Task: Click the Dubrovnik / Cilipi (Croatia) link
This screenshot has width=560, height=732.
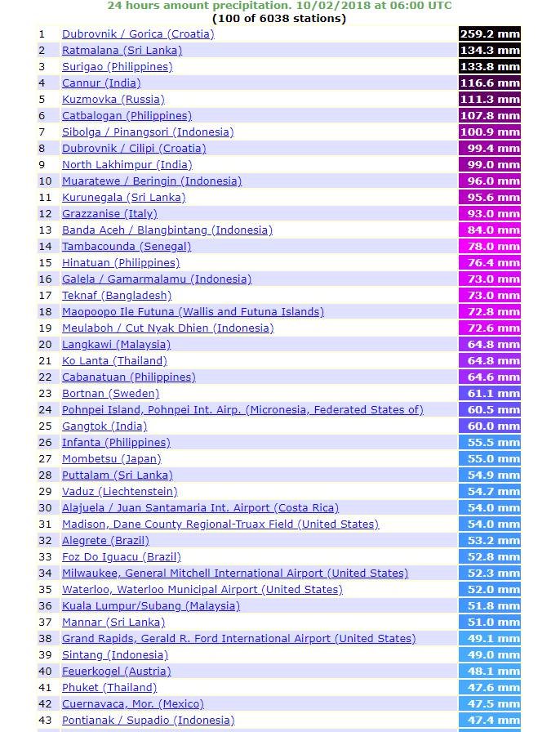Action: 134,149
